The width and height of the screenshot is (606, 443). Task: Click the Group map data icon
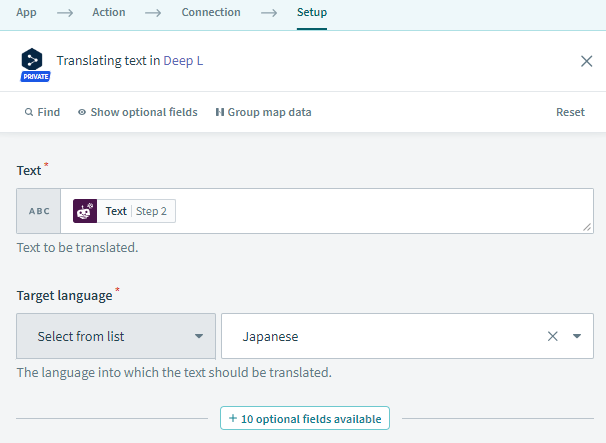220,112
